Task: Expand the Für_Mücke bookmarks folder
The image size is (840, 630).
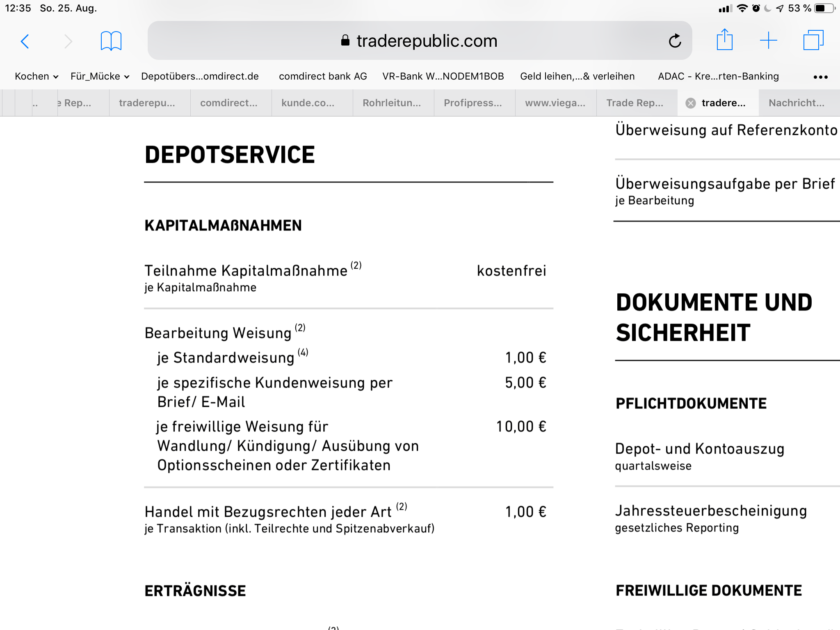Action: 100,76
